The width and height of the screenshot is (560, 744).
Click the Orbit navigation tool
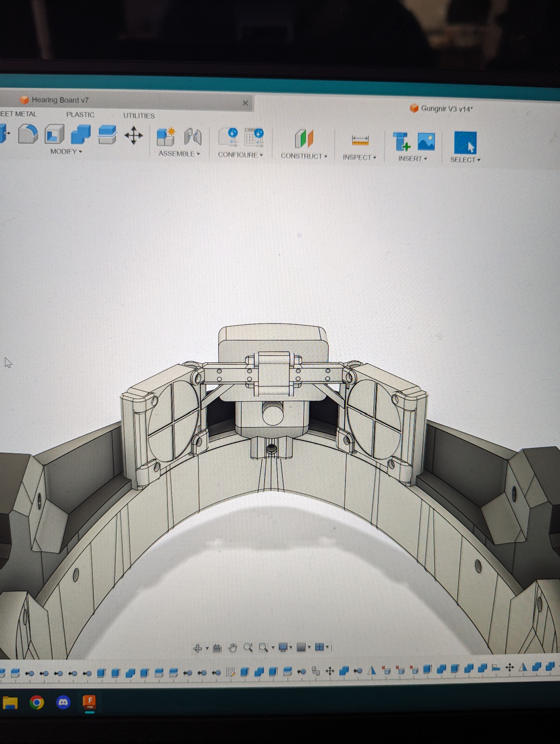pos(198,648)
